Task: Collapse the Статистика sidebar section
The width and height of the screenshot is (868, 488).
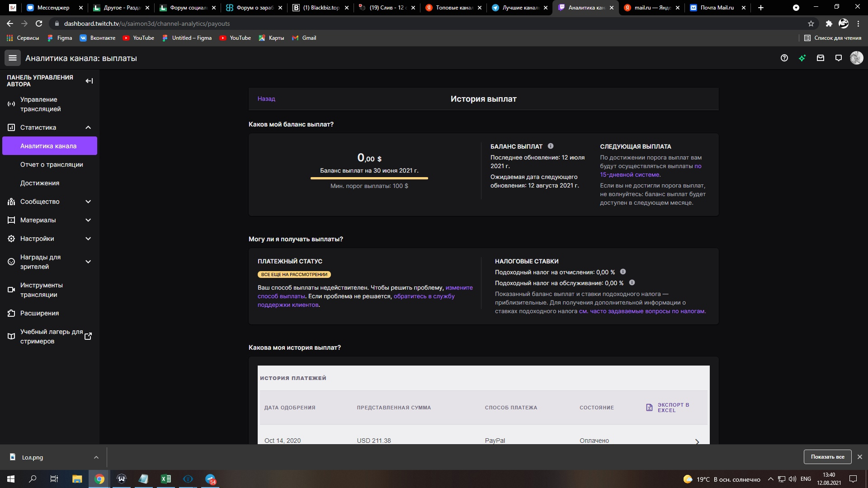Action: pyautogui.click(x=88, y=127)
